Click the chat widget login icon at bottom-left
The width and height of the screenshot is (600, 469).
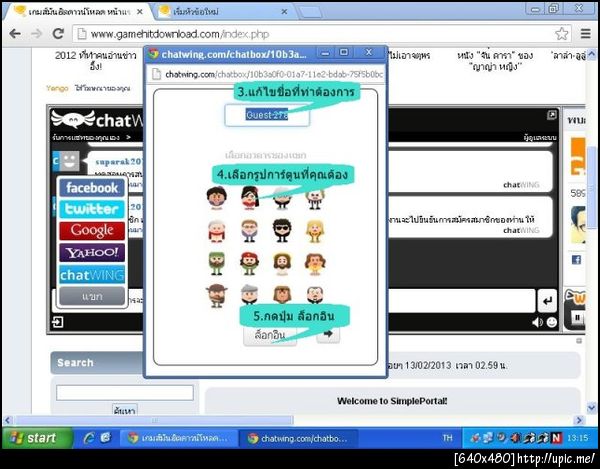tap(57, 322)
